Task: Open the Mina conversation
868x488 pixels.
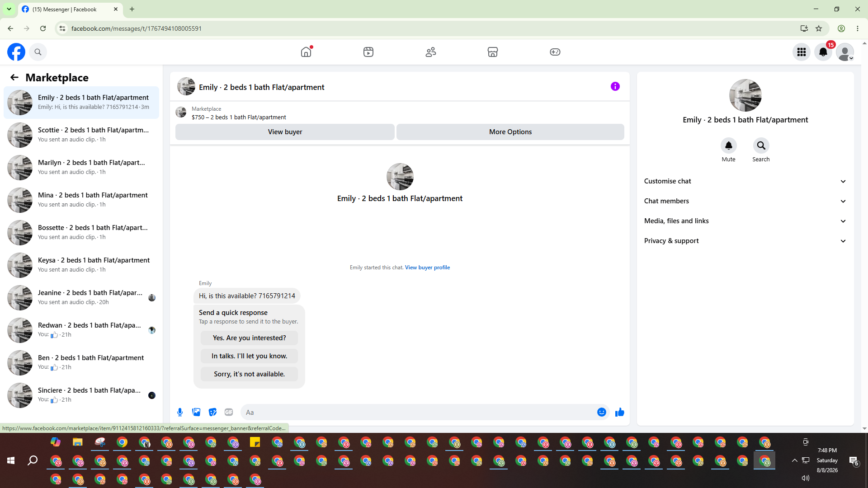Action: coord(81,200)
